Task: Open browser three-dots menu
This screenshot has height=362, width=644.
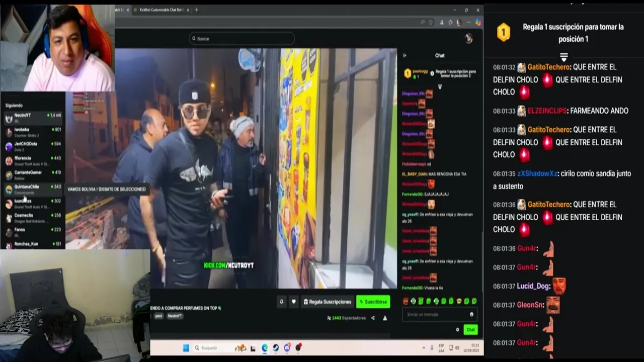Action: click(468, 22)
